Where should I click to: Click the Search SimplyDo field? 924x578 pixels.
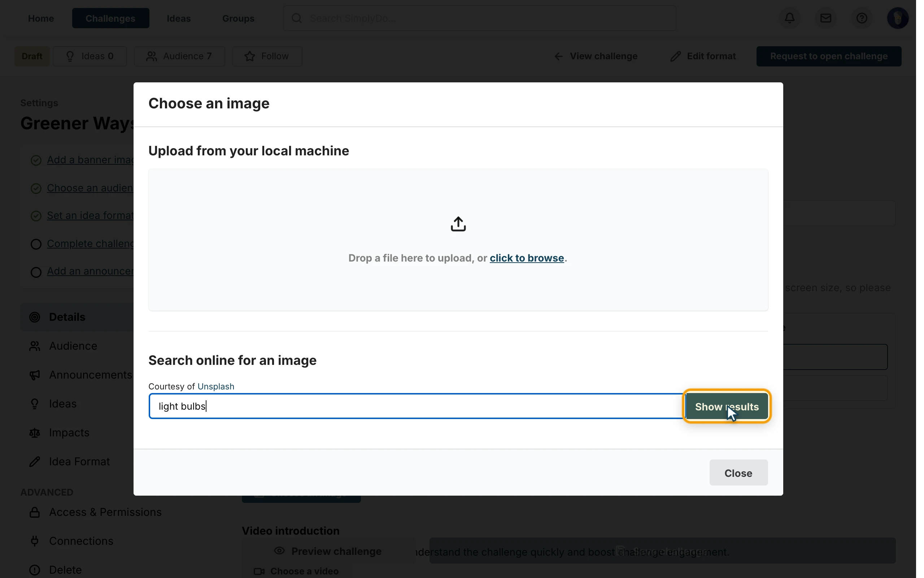(479, 18)
